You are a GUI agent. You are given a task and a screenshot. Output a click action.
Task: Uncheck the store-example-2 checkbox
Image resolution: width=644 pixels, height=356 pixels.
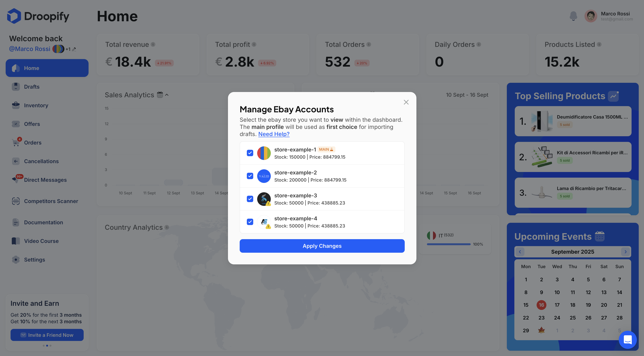pos(250,176)
